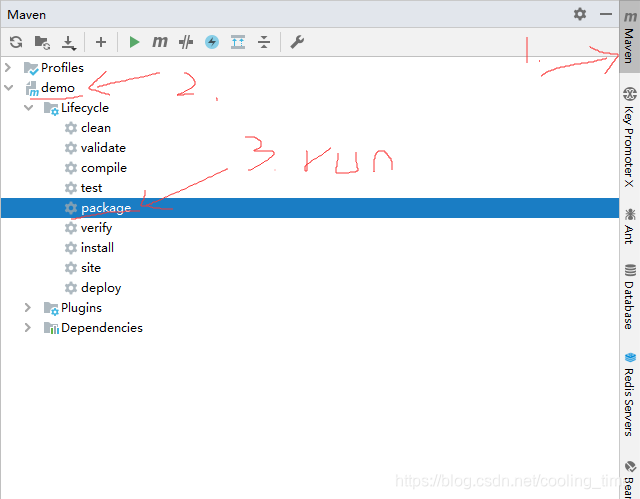Expand the Profiles node

(8, 67)
